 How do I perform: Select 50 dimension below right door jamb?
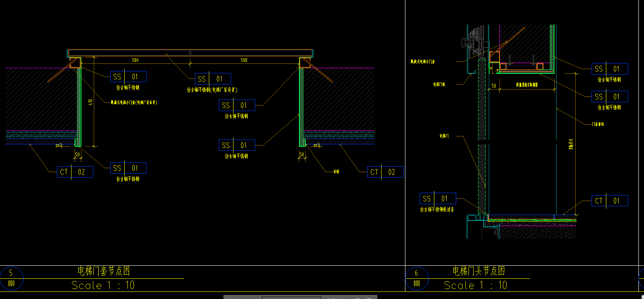pyautogui.click(x=302, y=154)
